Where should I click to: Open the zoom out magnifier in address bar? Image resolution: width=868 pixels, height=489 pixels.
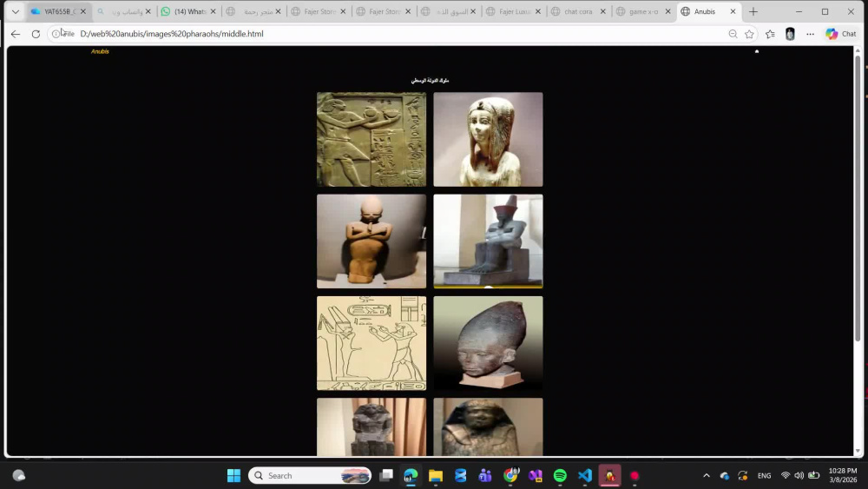733,34
